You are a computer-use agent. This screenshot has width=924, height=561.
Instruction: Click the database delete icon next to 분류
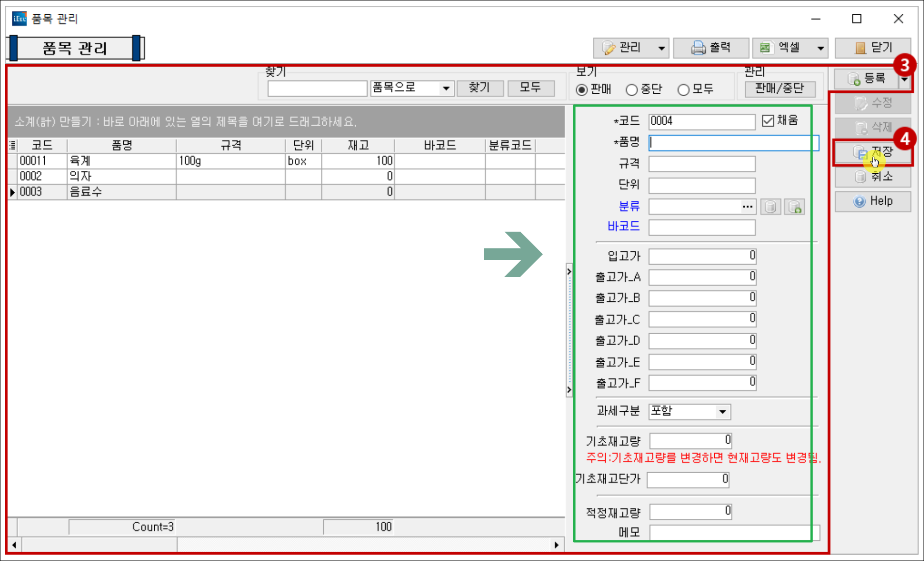770,207
